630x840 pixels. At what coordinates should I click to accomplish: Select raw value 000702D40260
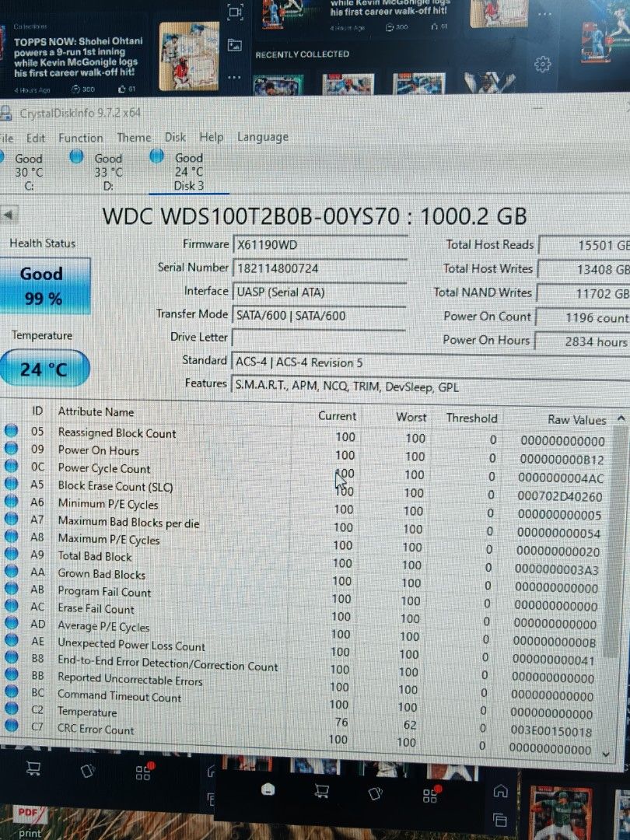[x=560, y=496]
